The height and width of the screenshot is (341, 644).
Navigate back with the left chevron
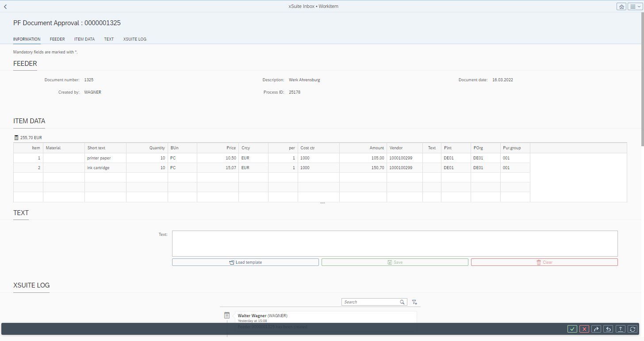(x=5, y=7)
